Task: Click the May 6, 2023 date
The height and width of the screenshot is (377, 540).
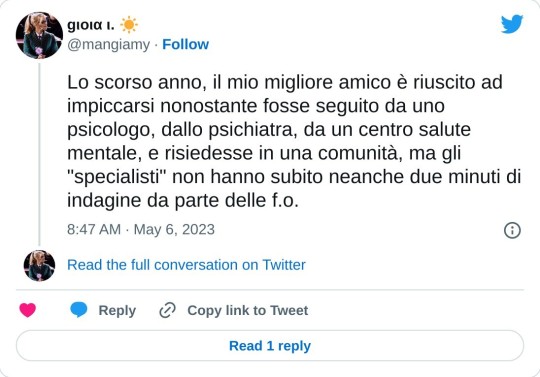Action: click(x=174, y=230)
